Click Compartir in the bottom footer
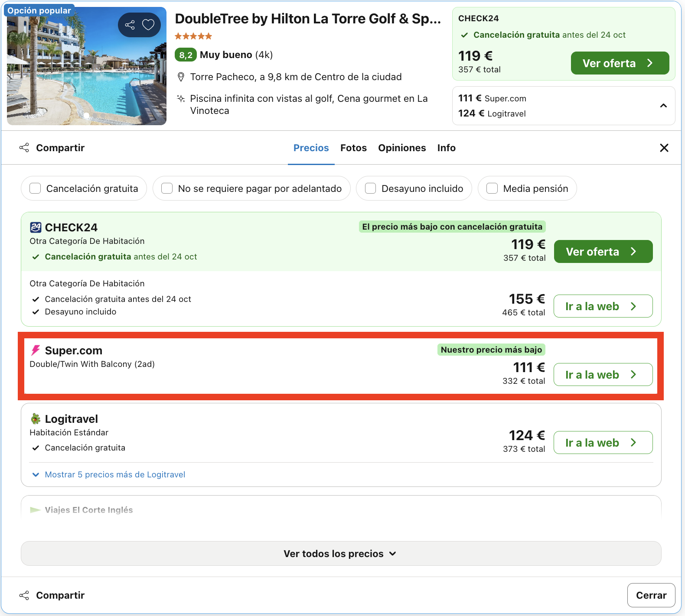The image size is (685, 616). 52,595
